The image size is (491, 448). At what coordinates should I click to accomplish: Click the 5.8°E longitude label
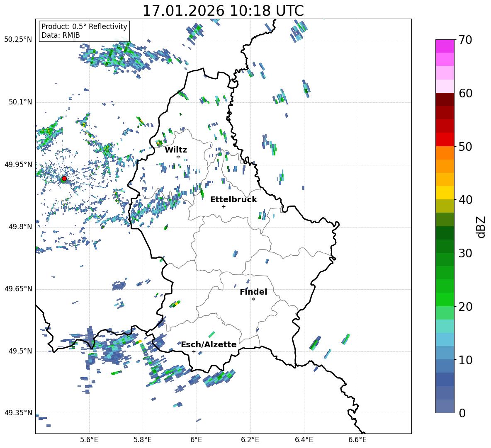143,440
